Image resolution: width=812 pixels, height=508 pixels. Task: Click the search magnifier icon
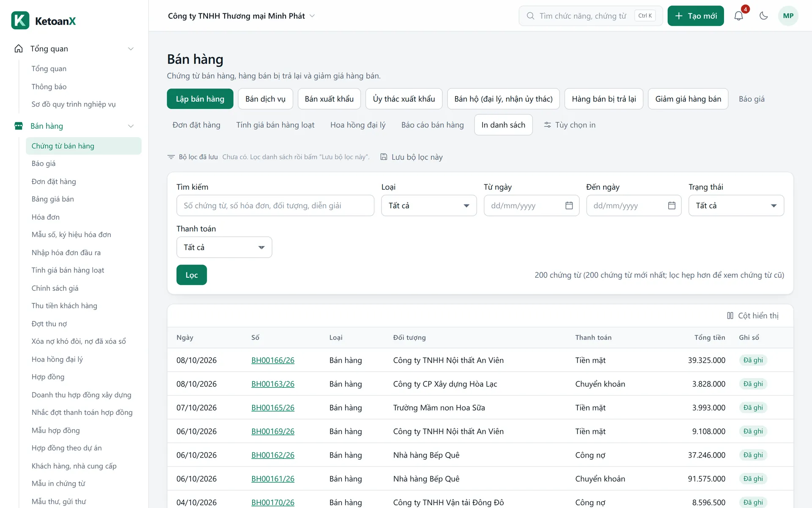(x=530, y=16)
